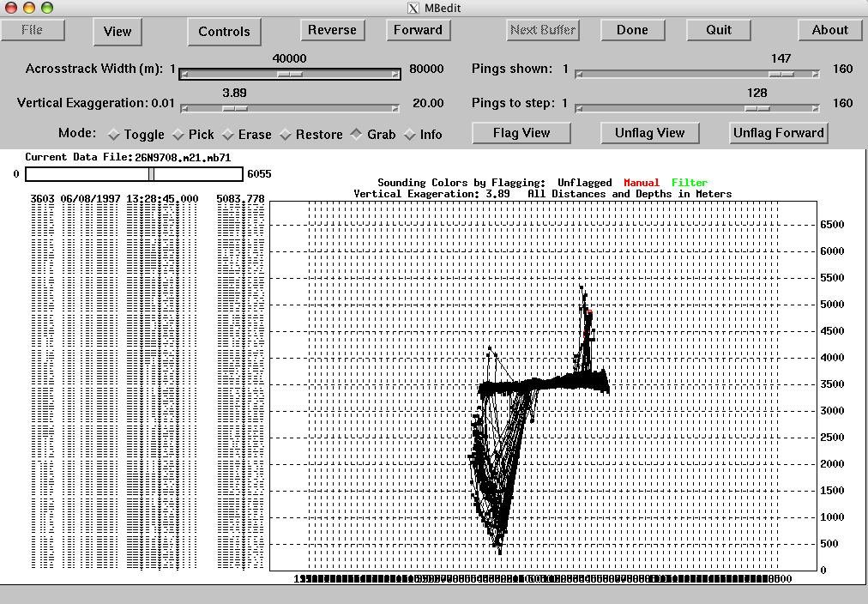Click the Unflagged legend label
This screenshot has width=868, height=604.
point(585,183)
